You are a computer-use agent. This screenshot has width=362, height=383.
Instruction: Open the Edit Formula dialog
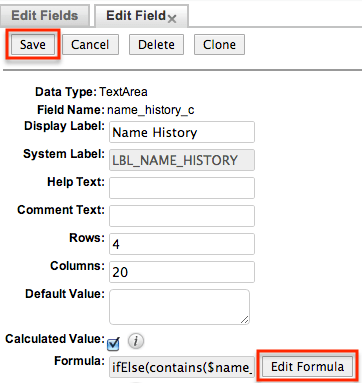coord(307,367)
